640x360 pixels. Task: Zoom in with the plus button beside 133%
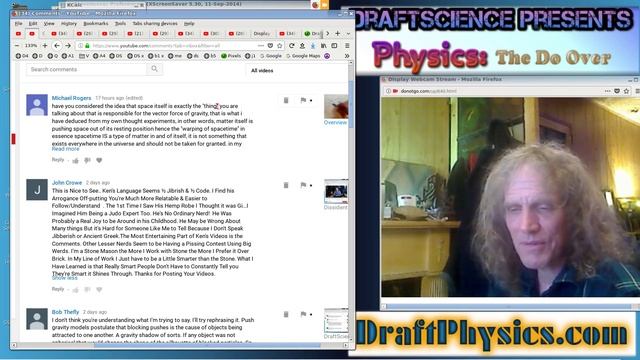(45, 46)
